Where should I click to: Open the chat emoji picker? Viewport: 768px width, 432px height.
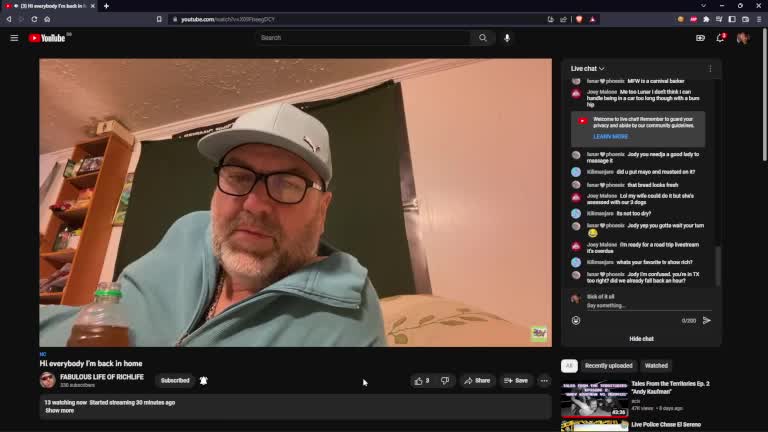(x=576, y=320)
